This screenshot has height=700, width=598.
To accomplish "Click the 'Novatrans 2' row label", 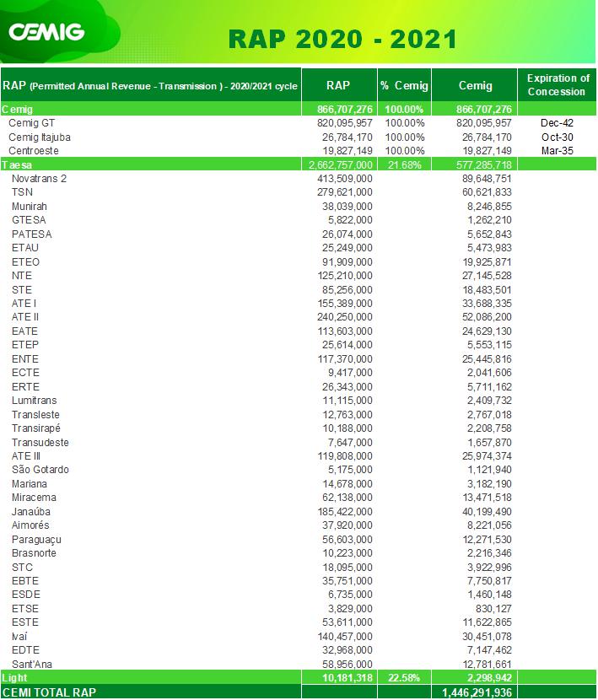I will click(39, 179).
